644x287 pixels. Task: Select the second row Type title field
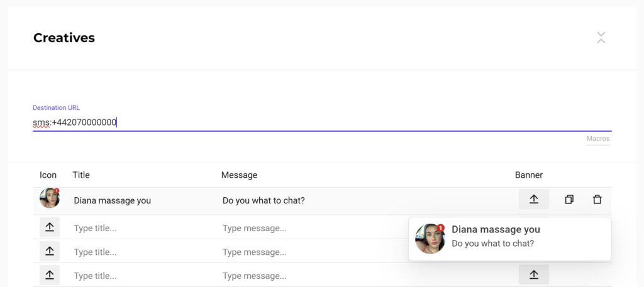[145, 228]
